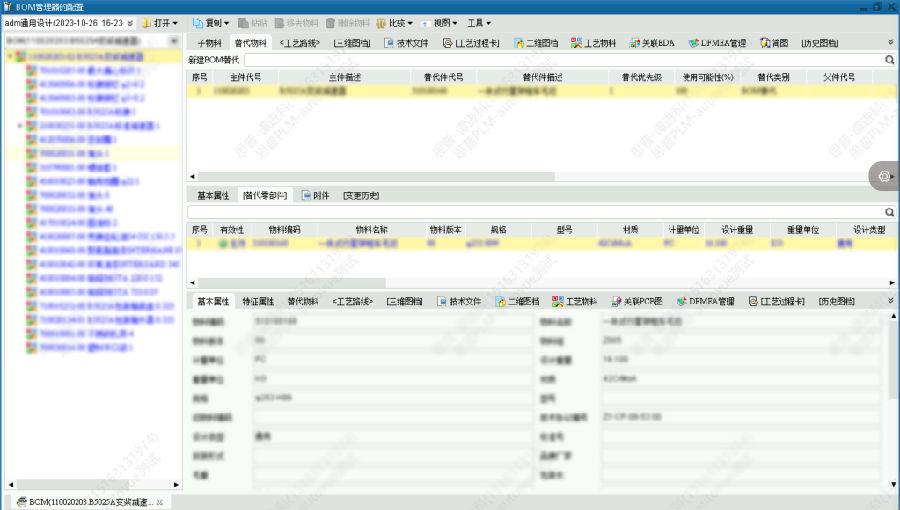Click the 复制 copy icon in toolbar
The width and height of the screenshot is (900, 510).
point(198,22)
